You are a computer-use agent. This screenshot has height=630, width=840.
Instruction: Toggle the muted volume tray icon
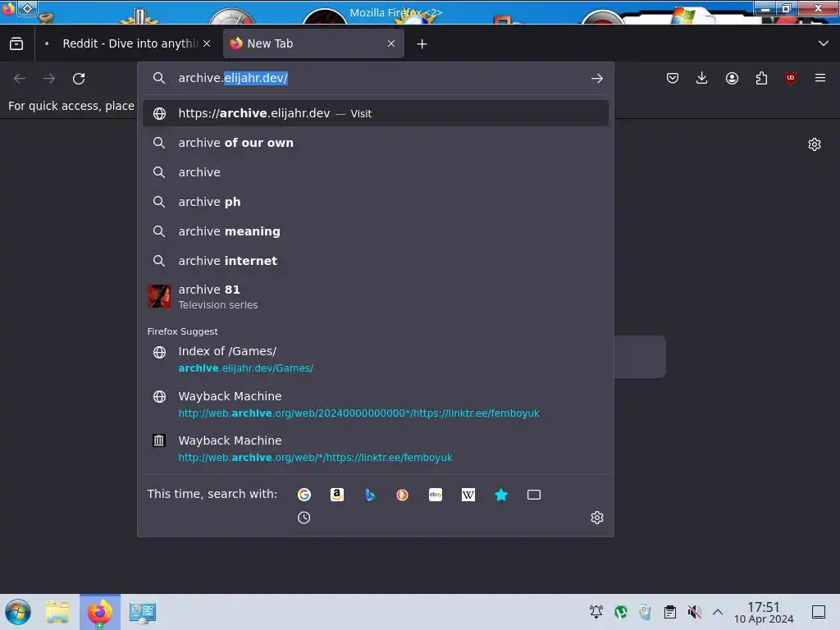pos(694,612)
